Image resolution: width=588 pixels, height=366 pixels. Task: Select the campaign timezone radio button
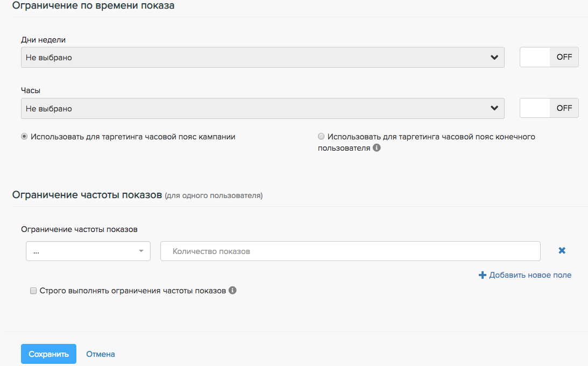[x=24, y=137]
